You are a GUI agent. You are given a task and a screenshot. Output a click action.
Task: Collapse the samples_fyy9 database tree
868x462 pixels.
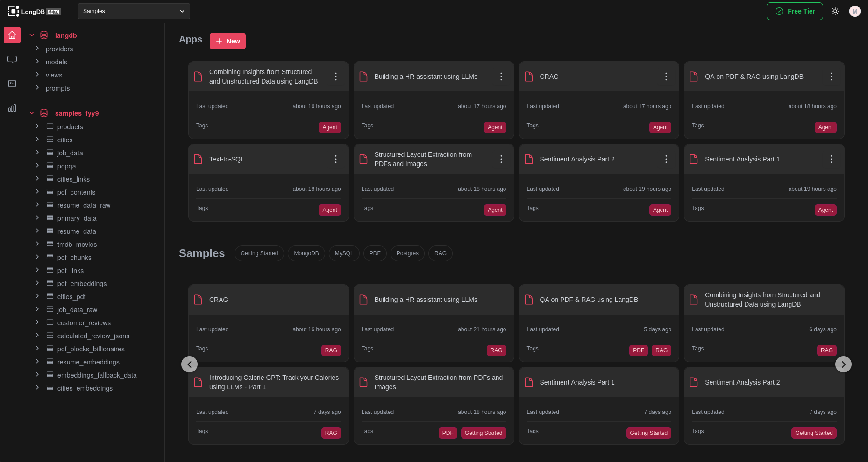(32, 113)
